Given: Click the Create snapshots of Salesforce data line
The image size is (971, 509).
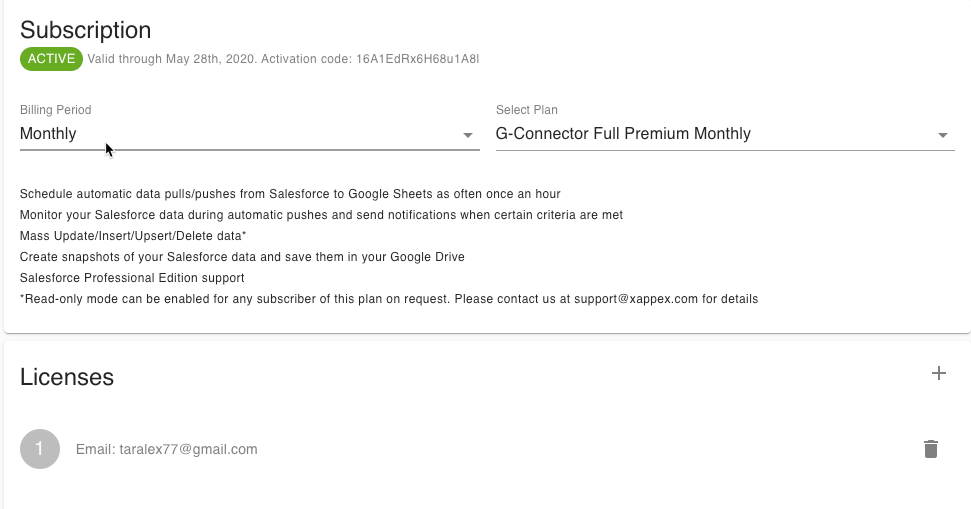Looking at the screenshot, I should point(242,257).
